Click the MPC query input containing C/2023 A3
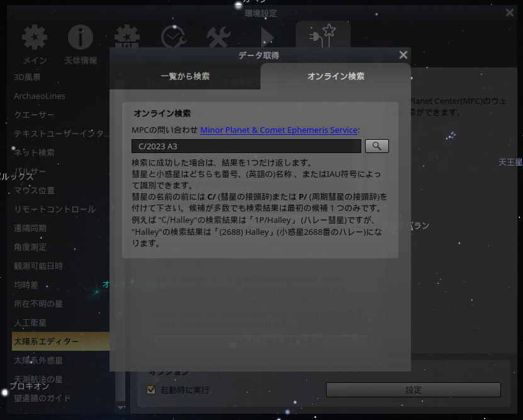The image size is (523, 420). (246, 146)
